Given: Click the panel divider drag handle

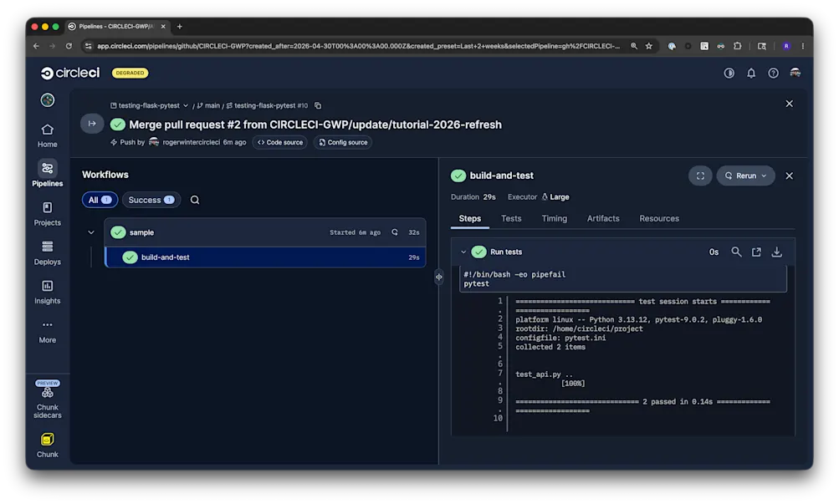Looking at the screenshot, I should pos(439,277).
